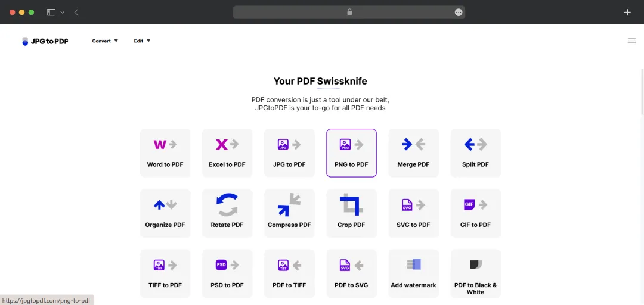
Task: Click the Excel to PDF label
Action: coord(227,164)
